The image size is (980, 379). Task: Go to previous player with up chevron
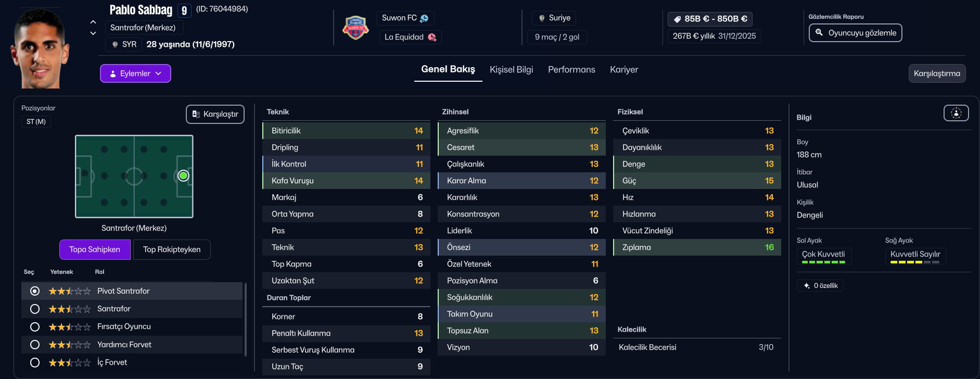pyautogui.click(x=93, y=22)
